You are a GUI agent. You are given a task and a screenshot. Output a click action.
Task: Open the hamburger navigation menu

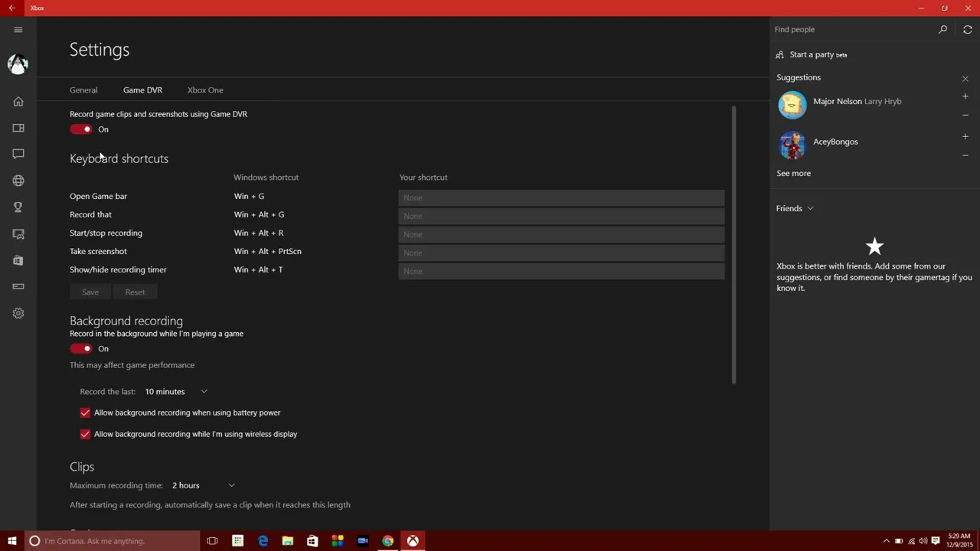18,30
